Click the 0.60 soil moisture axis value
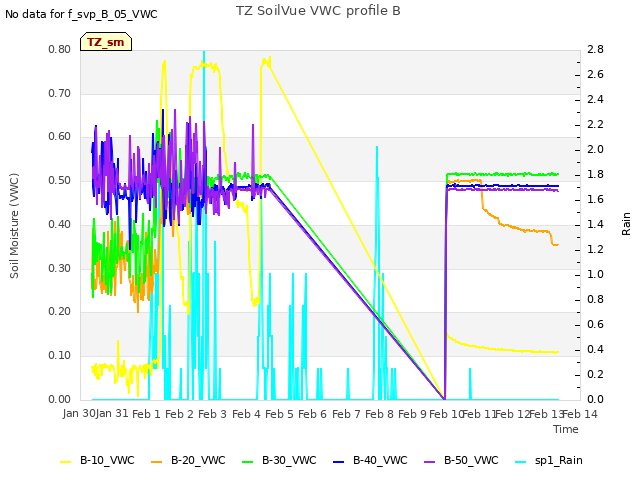640x480 pixels. tap(60, 137)
